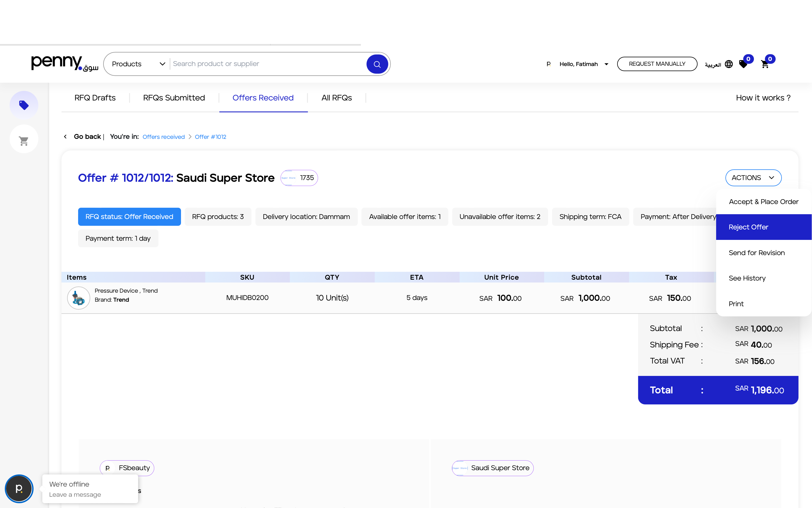Viewport: 812px width, 508px height.
Task: Open Offers received breadcrumb link
Action: (x=164, y=137)
